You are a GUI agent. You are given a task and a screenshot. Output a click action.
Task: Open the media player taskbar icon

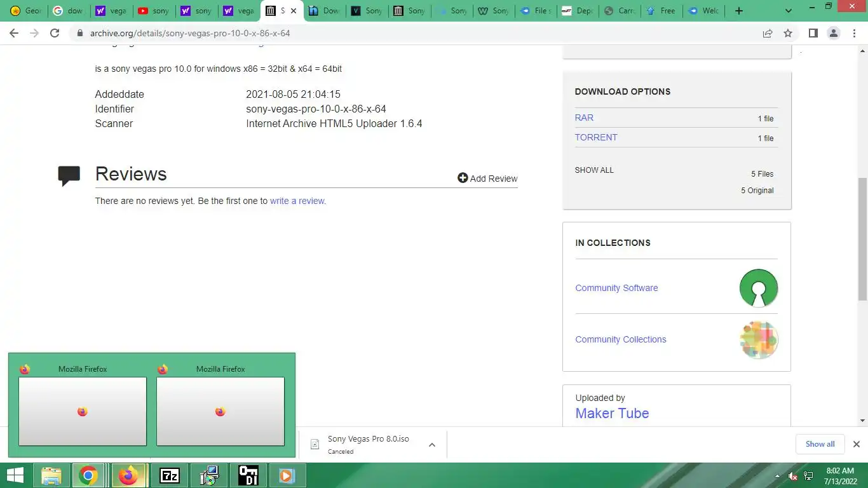click(x=287, y=475)
